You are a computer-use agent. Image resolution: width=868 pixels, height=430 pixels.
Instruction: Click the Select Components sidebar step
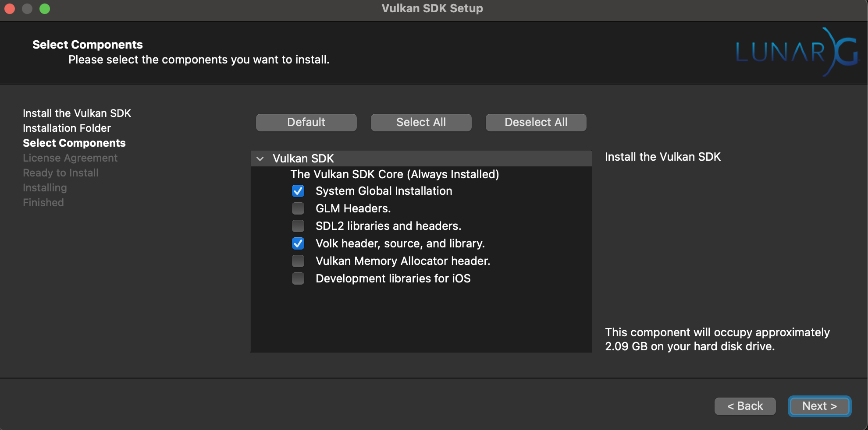click(74, 143)
